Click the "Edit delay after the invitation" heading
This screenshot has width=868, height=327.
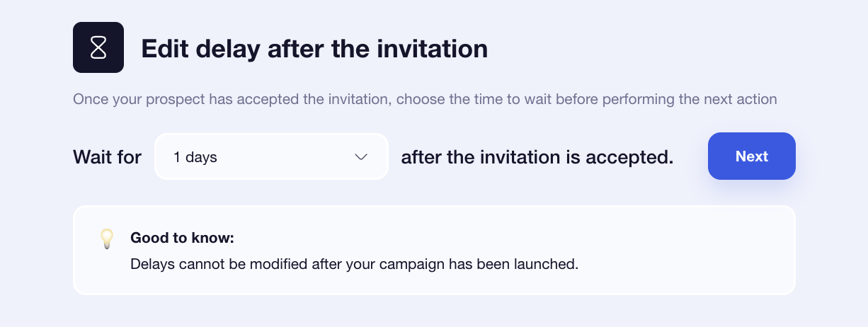click(314, 48)
